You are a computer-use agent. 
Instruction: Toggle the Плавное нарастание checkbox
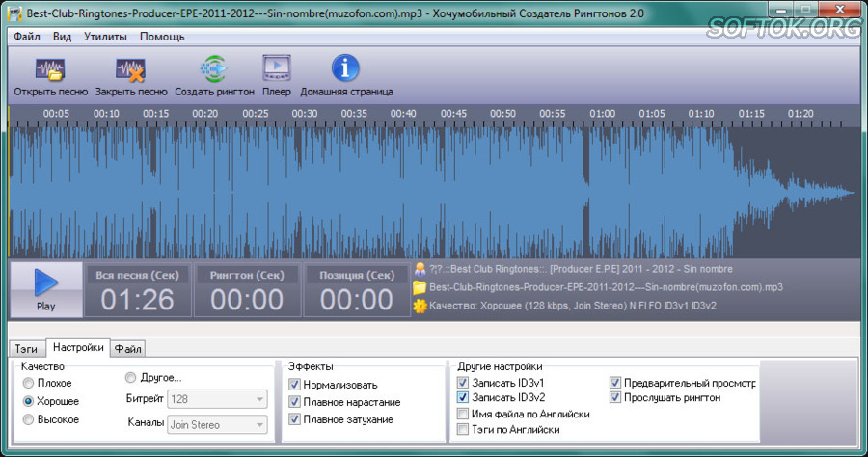(294, 402)
